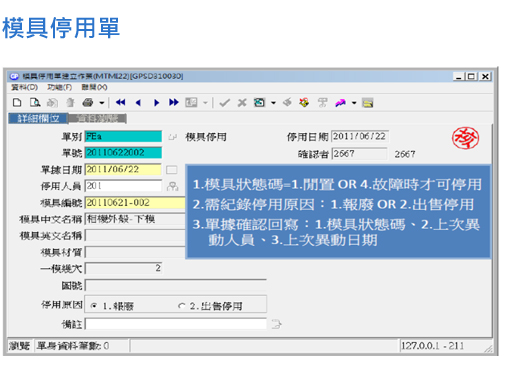Screen dimensions: 516x366
Task: Click the new document toolbar icon
Action: tap(17, 103)
